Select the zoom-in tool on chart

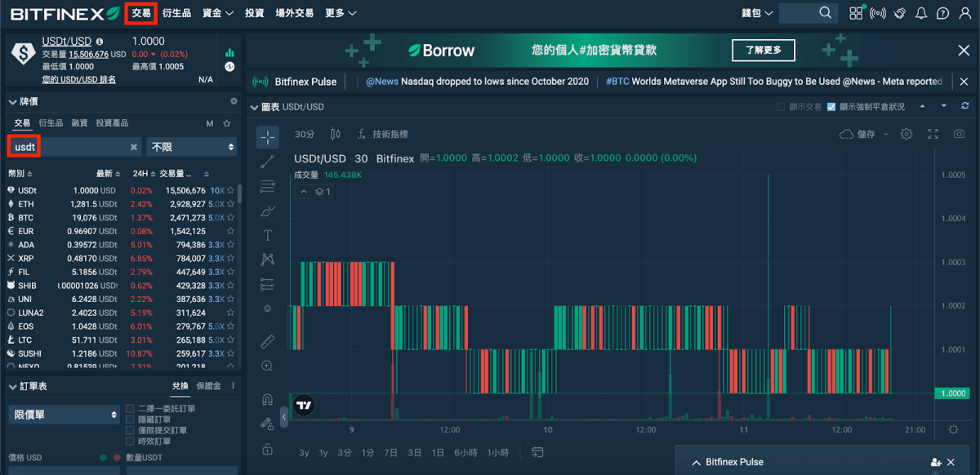click(x=267, y=366)
